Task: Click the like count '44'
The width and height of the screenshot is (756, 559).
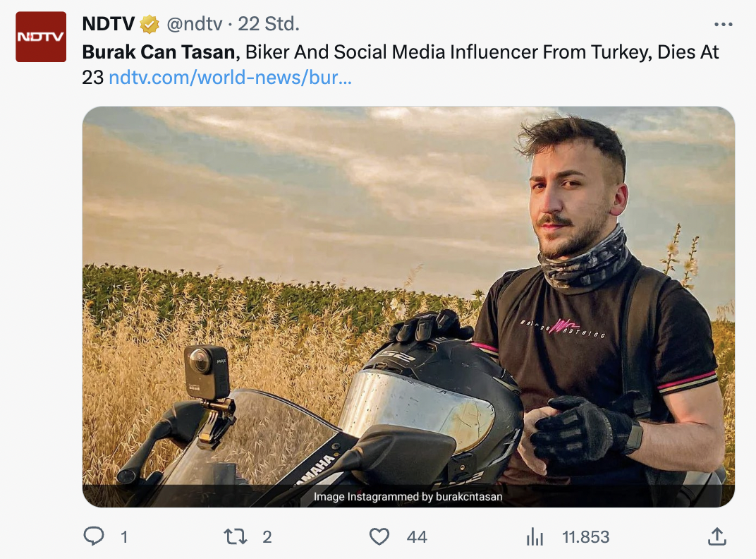Action: (x=417, y=537)
